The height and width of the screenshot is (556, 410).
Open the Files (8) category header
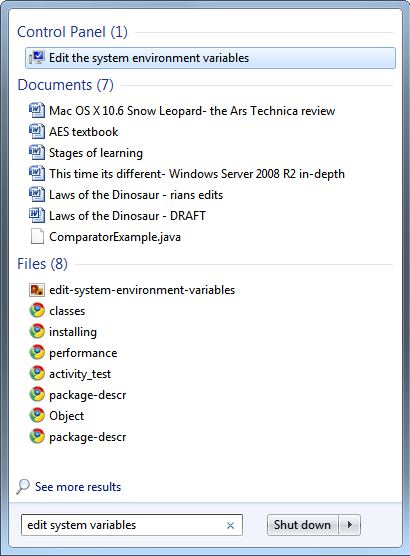[43, 264]
